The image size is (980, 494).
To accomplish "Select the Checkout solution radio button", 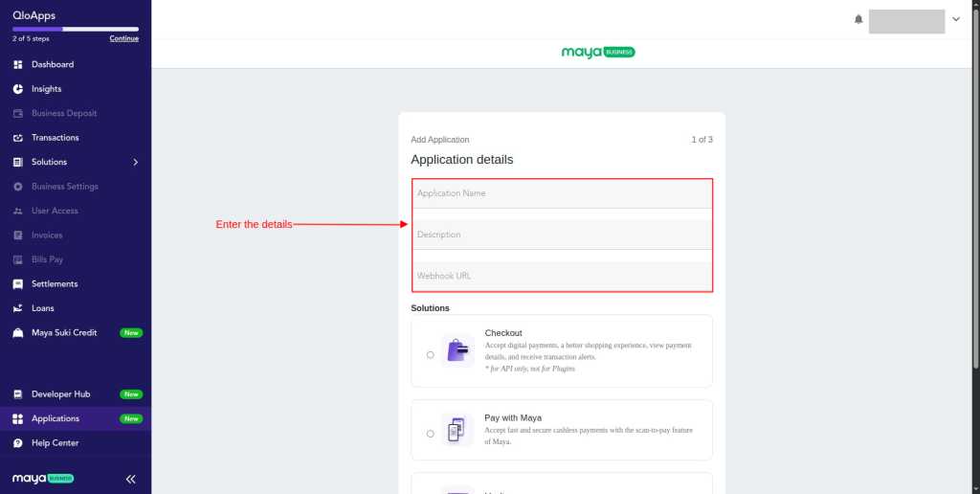I will click(x=431, y=354).
